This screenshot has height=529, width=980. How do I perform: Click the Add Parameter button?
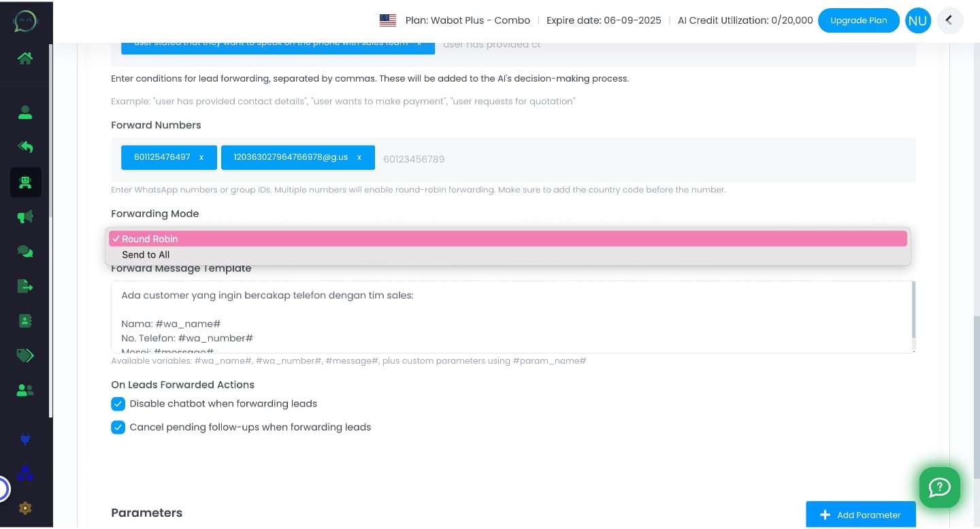pos(861,515)
